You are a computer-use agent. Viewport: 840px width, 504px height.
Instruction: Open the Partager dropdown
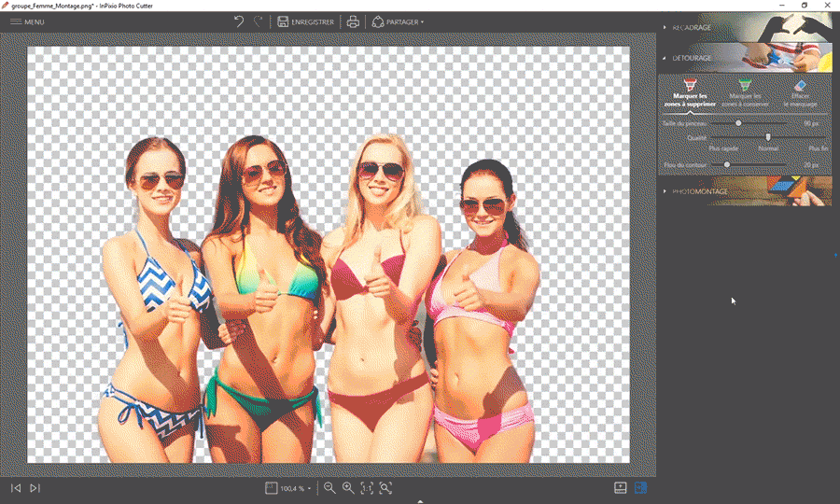tap(398, 21)
